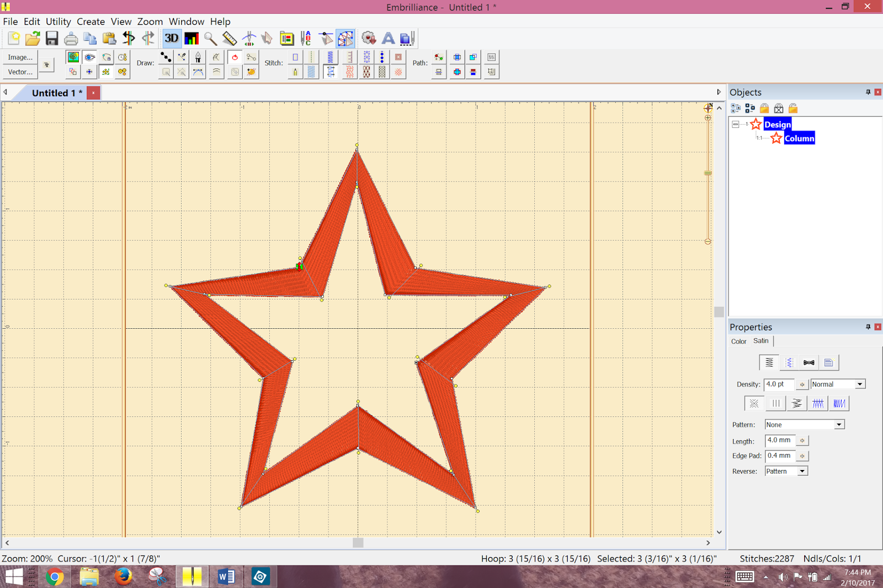Toggle the snap grid drawing mode

click(x=105, y=72)
